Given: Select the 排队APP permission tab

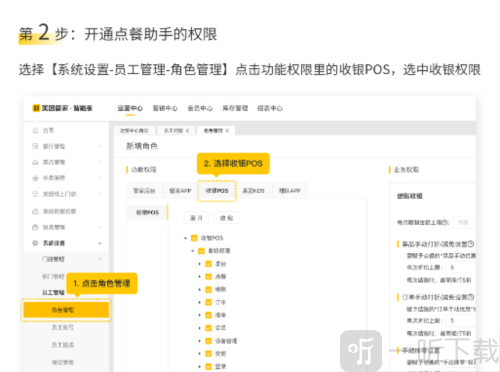Looking at the screenshot, I should point(290,191).
